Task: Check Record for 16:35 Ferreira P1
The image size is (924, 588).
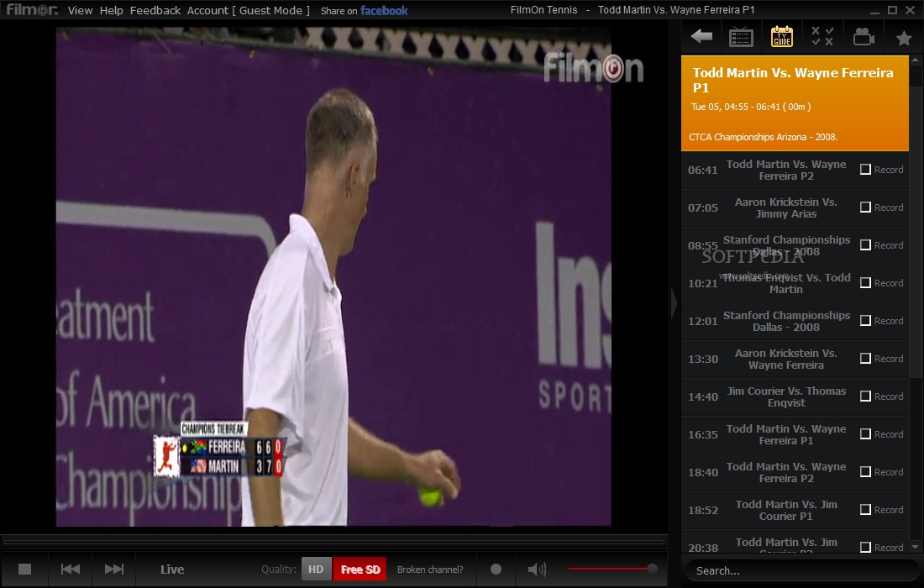Action: [x=865, y=433]
